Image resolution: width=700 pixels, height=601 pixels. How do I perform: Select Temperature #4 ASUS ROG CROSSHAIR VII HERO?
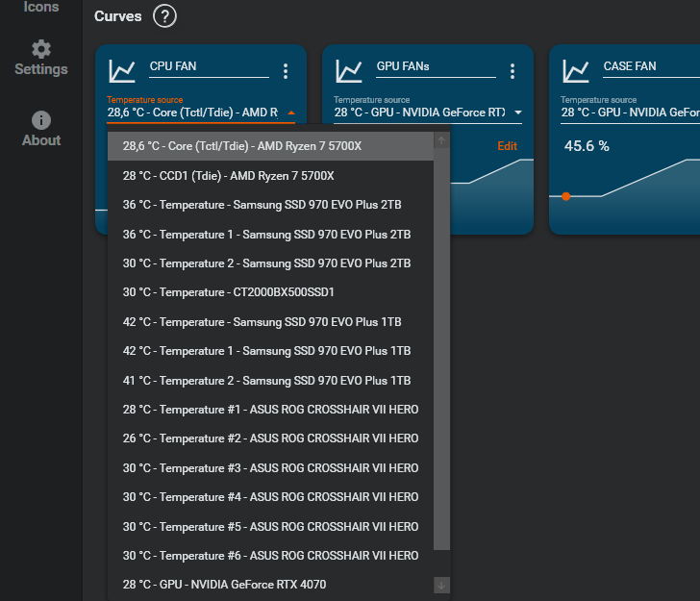(270, 497)
